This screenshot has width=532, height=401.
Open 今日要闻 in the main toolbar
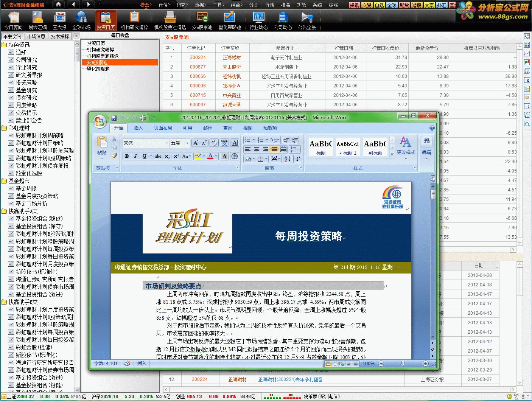click(x=14, y=20)
